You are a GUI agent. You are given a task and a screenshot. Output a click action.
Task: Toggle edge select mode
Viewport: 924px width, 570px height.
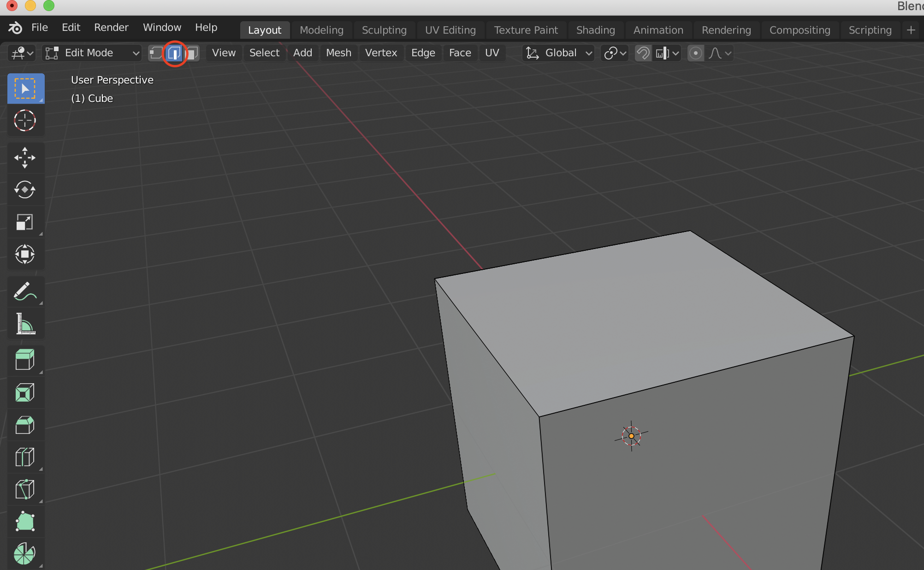point(174,53)
